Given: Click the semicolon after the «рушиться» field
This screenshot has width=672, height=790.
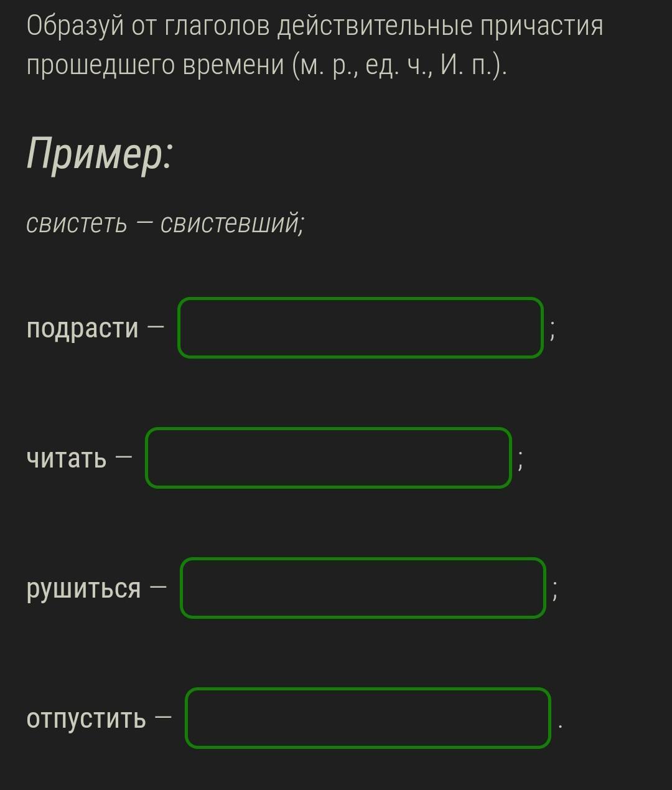Looking at the screenshot, I should (x=555, y=591).
